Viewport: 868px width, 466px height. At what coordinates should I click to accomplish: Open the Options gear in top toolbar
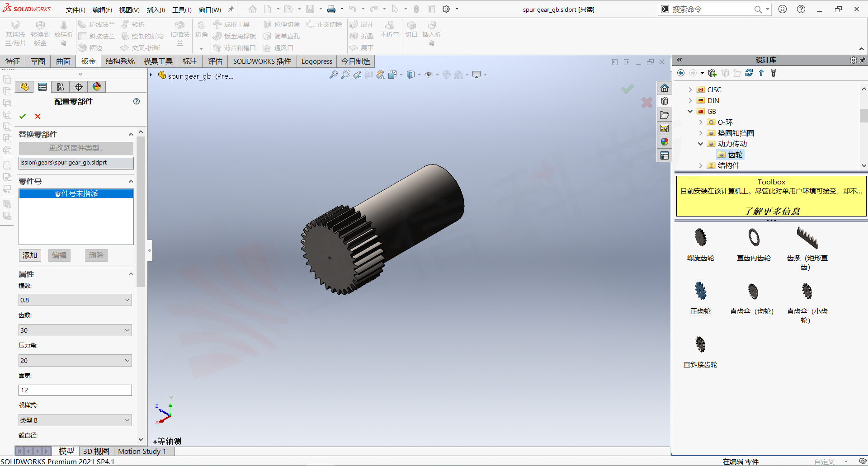(x=446, y=9)
